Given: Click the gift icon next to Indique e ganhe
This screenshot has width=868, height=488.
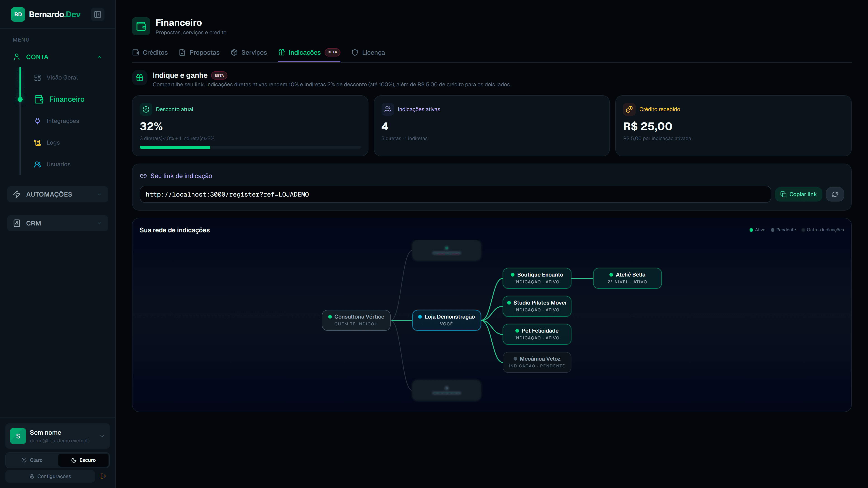Looking at the screenshot, I should pyautogui.click(x=139, y=78).
